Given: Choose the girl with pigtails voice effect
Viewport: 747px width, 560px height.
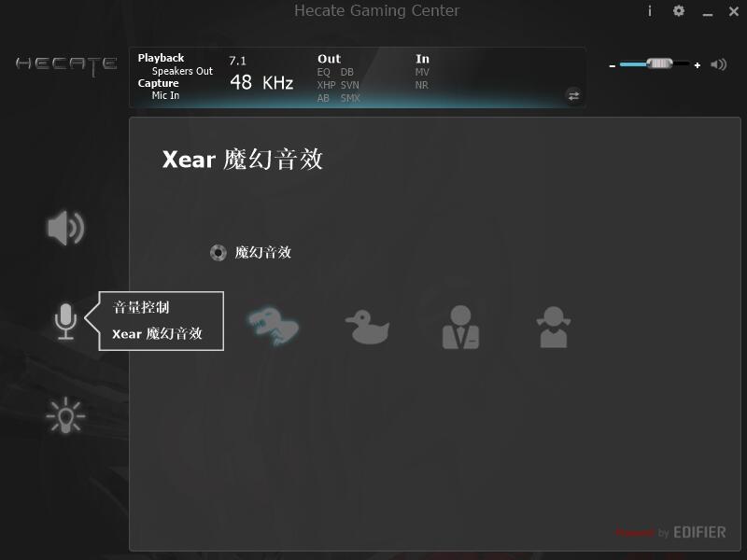Looking at the screenshot, I should [554, 328].
